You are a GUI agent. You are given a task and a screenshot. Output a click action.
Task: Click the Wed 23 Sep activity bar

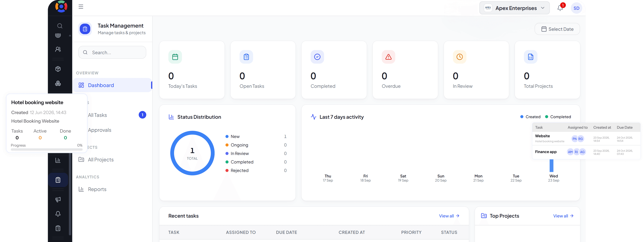[x=551, y=166]
